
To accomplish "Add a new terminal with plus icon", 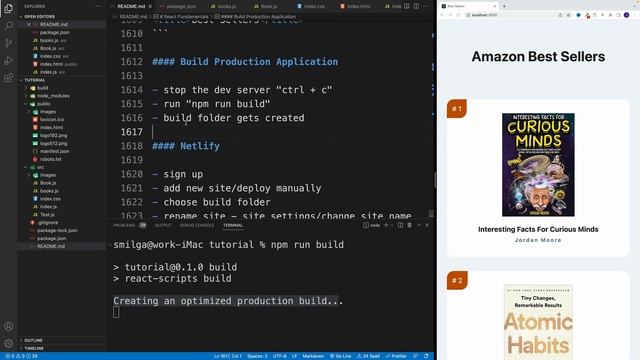I will coord(386,225).
